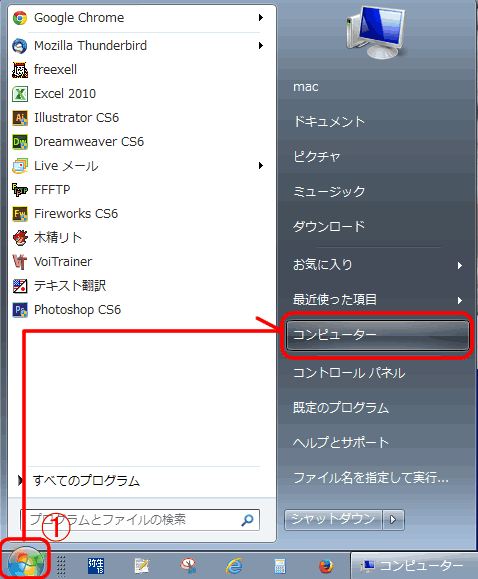Expand the Mozilla Thunderbird jump list arrow
The image size is (478, 579).
tap(261, 45)
